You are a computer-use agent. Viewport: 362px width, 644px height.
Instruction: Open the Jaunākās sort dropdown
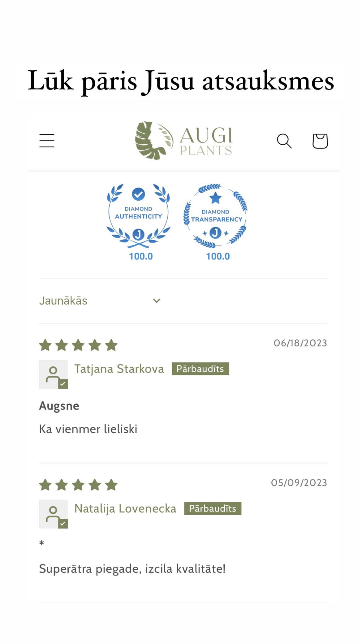[x=100, y=301]
